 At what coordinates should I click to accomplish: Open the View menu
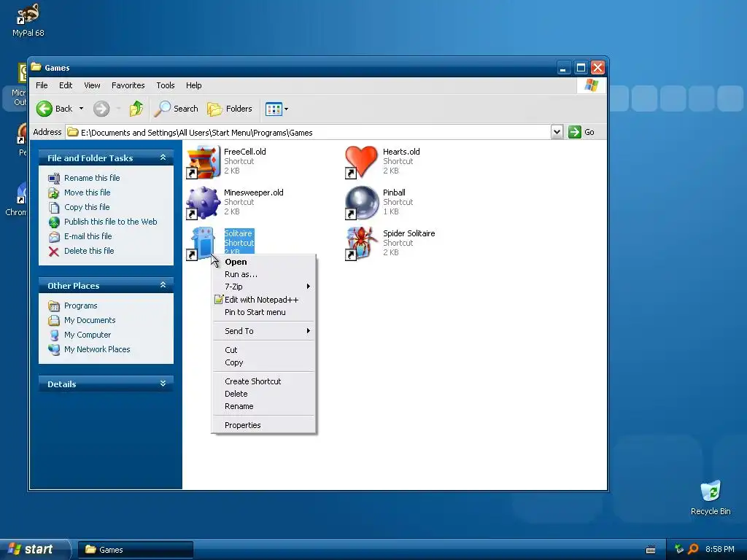coord(92,85)
